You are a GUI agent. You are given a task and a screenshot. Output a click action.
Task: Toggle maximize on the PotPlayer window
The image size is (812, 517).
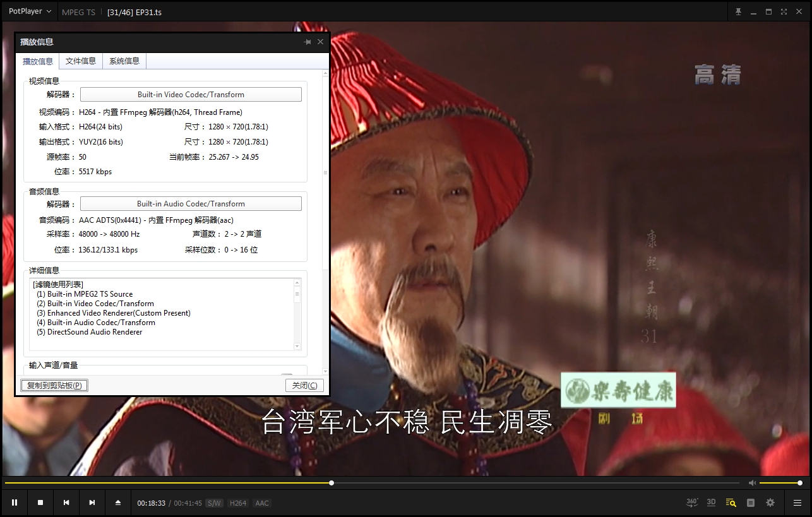768,11
